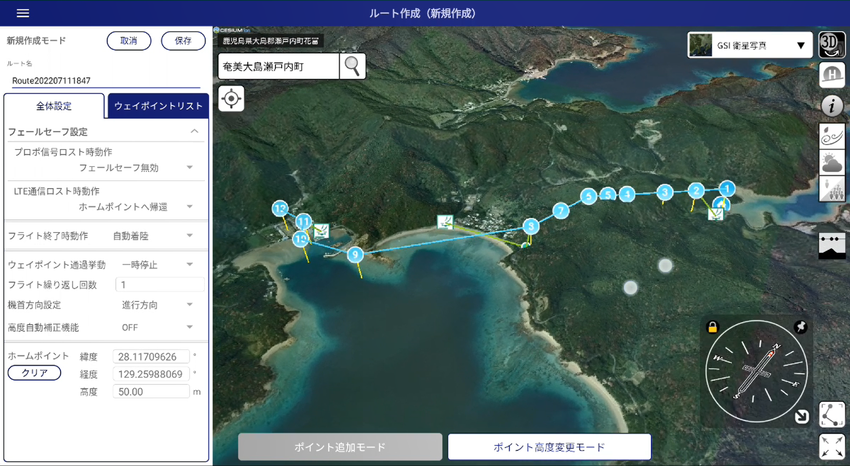Focus the フライト繰り返し回数 field
The height and width of the screenshot is (466, 850).
[159, 284]
